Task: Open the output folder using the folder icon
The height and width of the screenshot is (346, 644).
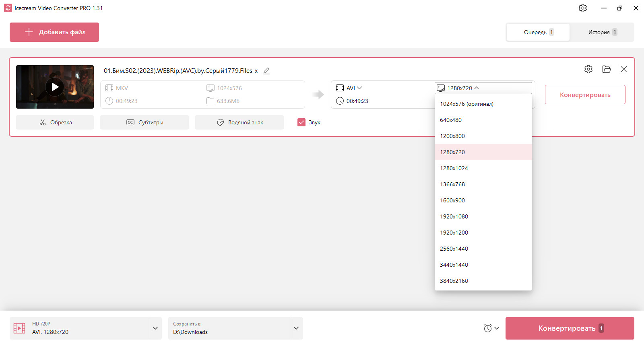Action: (x=607, y=69)
